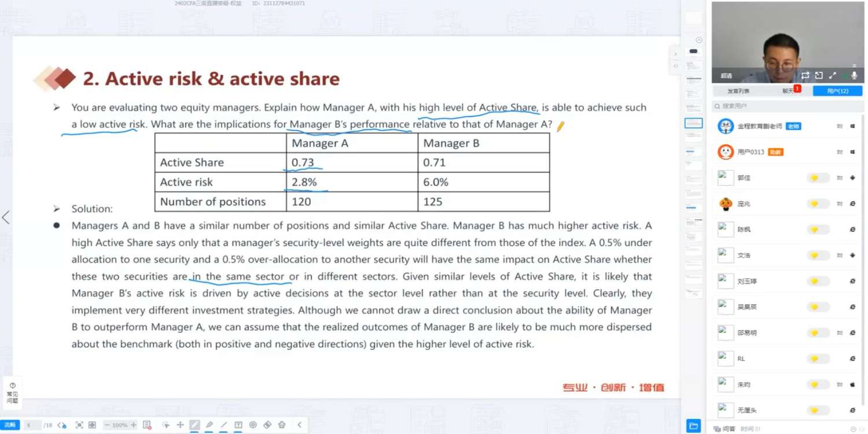Toggle the yellow switch for 邵易明
Viewport: 868px width, 434px height.
click(818, 333)
